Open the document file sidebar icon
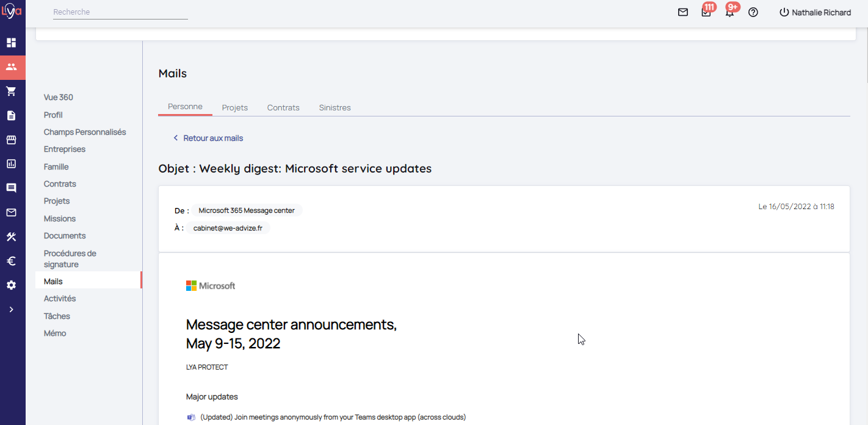Viewport: 868px width, 425px height. (x=11, y=115)
